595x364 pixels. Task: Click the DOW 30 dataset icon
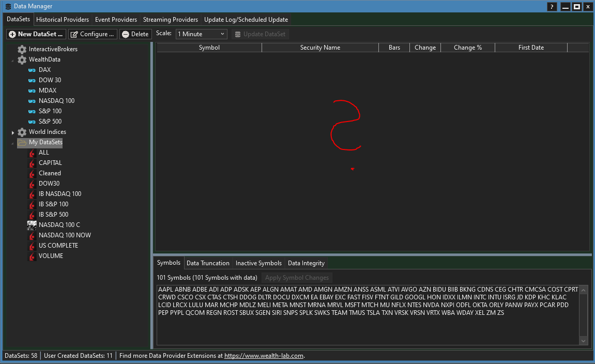pos(32,80)
